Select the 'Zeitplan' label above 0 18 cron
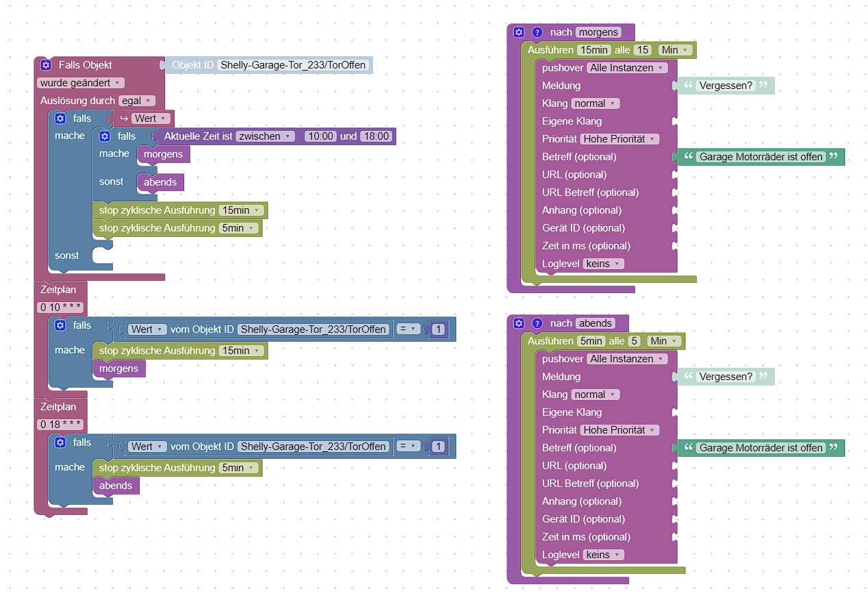The width and height of the screenshot is (868, 602). tap(58, 407)
